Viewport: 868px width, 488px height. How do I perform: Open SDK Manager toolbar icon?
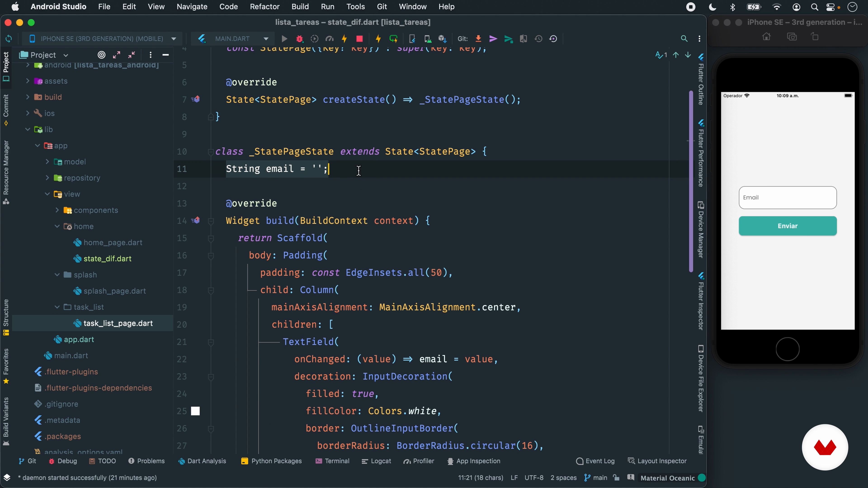point(442,39)
